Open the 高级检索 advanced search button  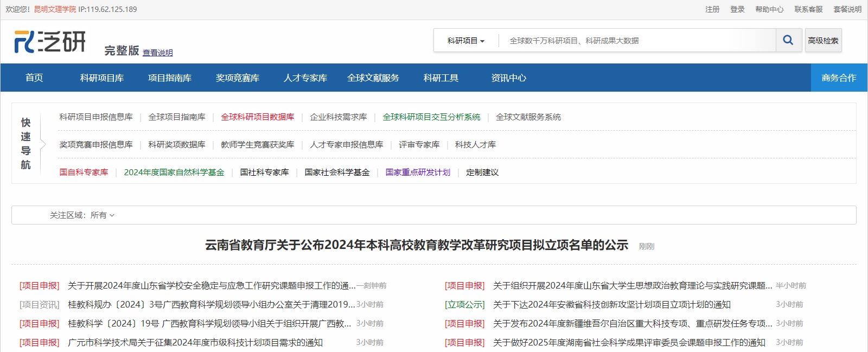823,41
